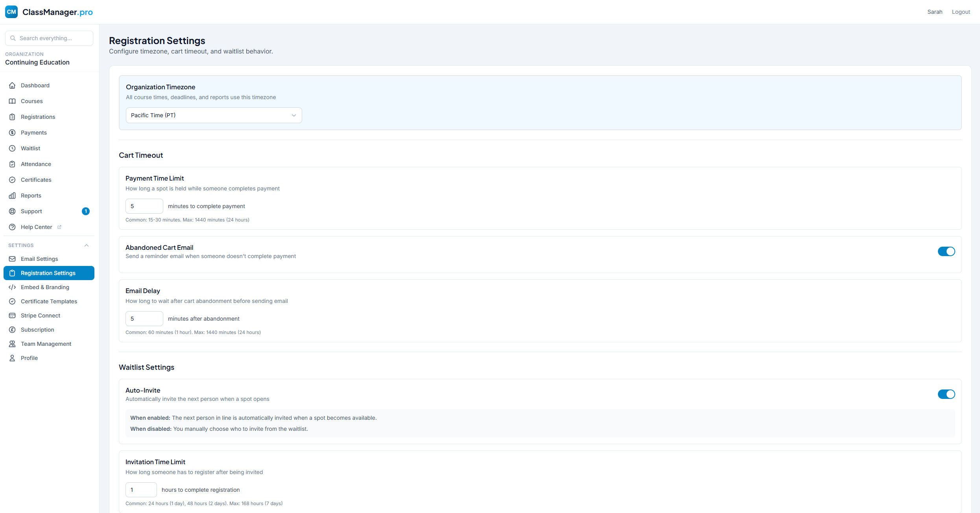Edit the payment time limit minutes field
Image resolution: width=980 pixels, height=513 pixels.
pos(144,206)
